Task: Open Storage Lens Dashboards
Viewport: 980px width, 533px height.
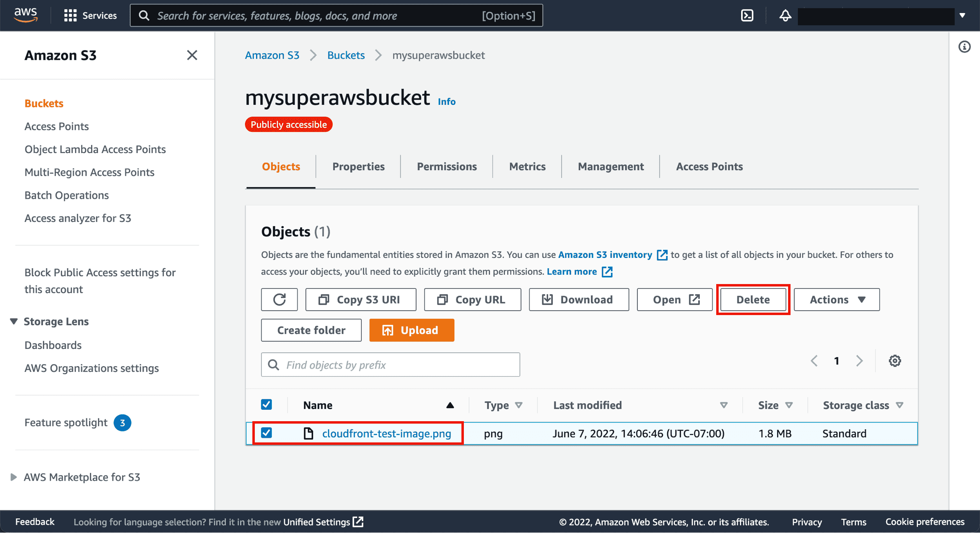Action: (53, 345)
